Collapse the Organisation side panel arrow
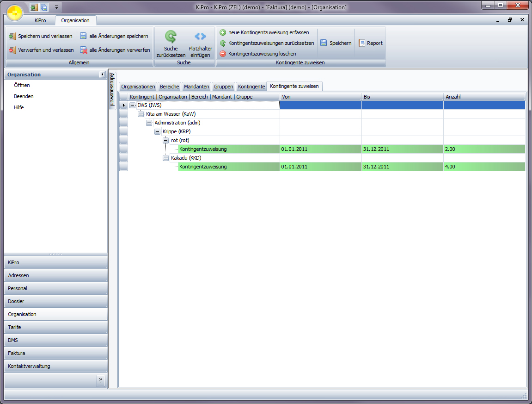The image size is (532, 404). [x=102, y=75]
